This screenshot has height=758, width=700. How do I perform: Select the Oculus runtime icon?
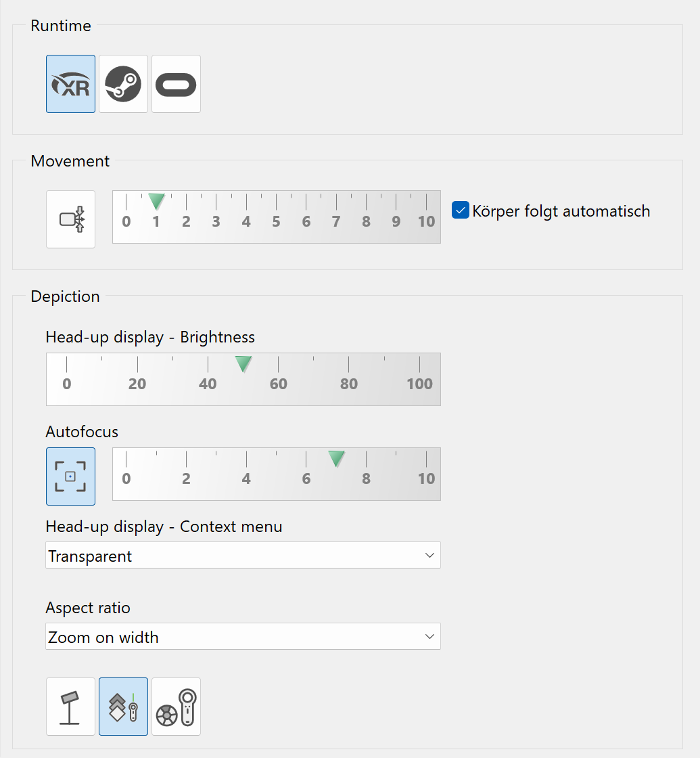[176, 84]
